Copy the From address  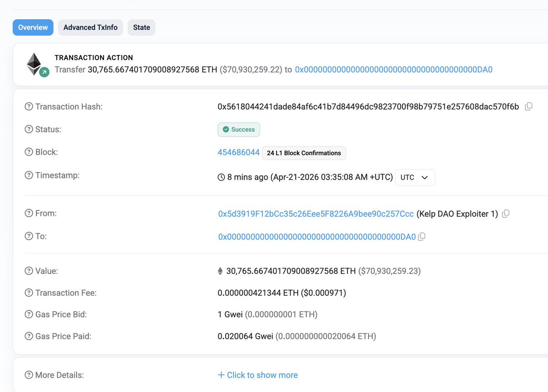(x=506, y=214)
